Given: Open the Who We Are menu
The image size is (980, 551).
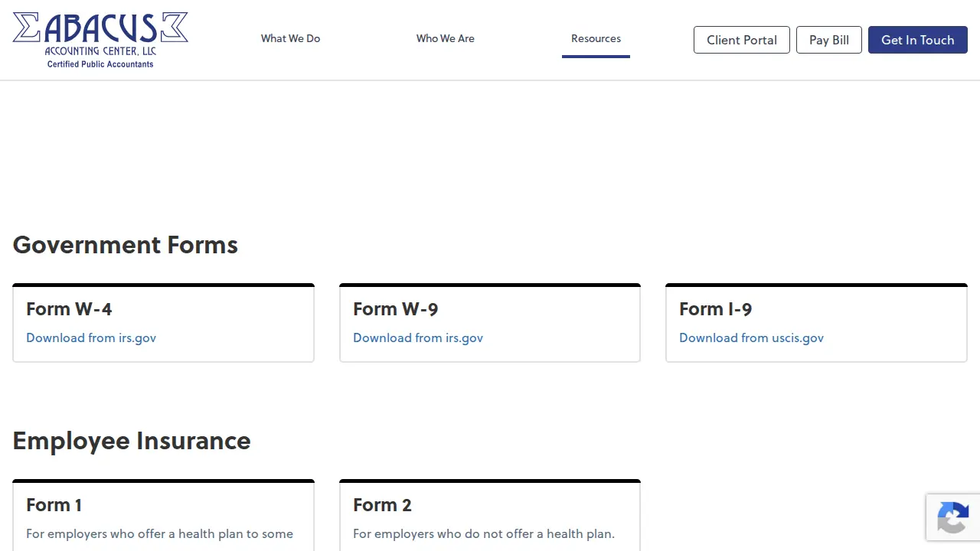Looking at the screenshot, I should tap(446, 38).
